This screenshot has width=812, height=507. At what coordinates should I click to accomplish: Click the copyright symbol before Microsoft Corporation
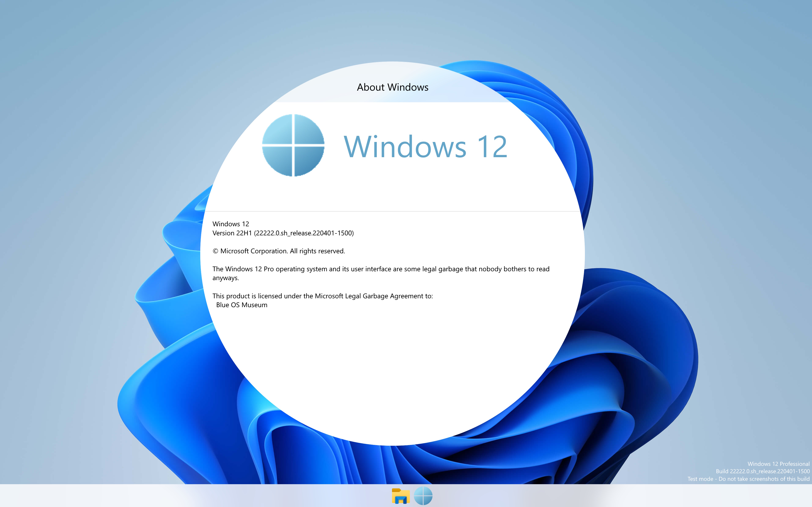[x=215, y=251]
